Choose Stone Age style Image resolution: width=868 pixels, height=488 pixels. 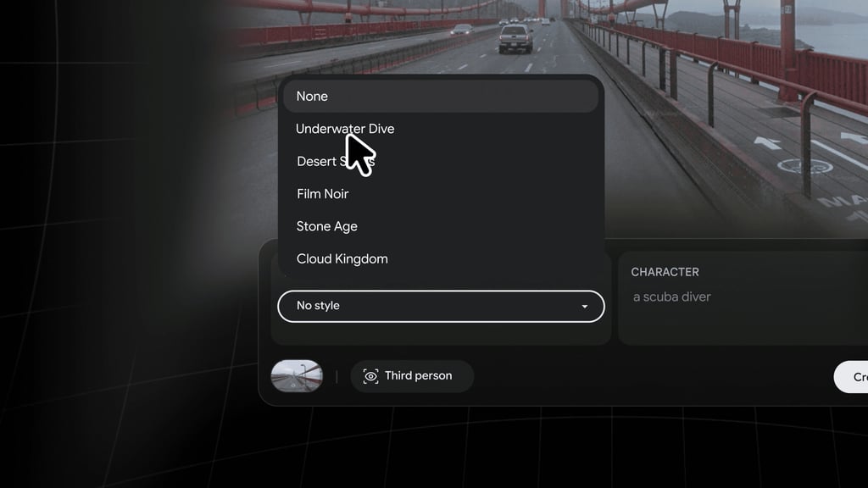pyautogui.click(x=441, y=226)
